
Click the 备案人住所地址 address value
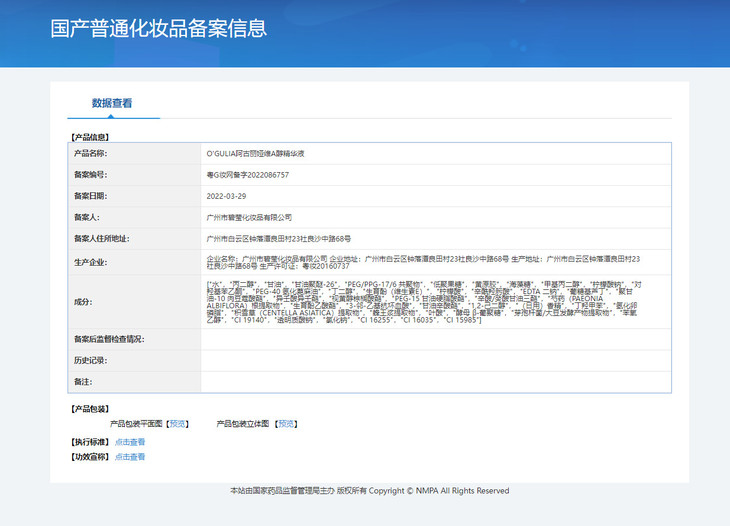[x=278, y=239]
